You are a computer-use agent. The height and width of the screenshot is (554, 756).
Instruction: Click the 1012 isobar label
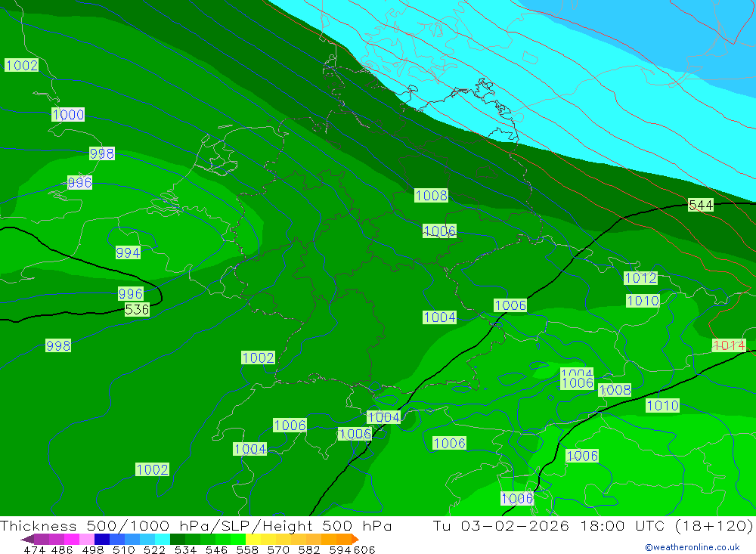640,278
